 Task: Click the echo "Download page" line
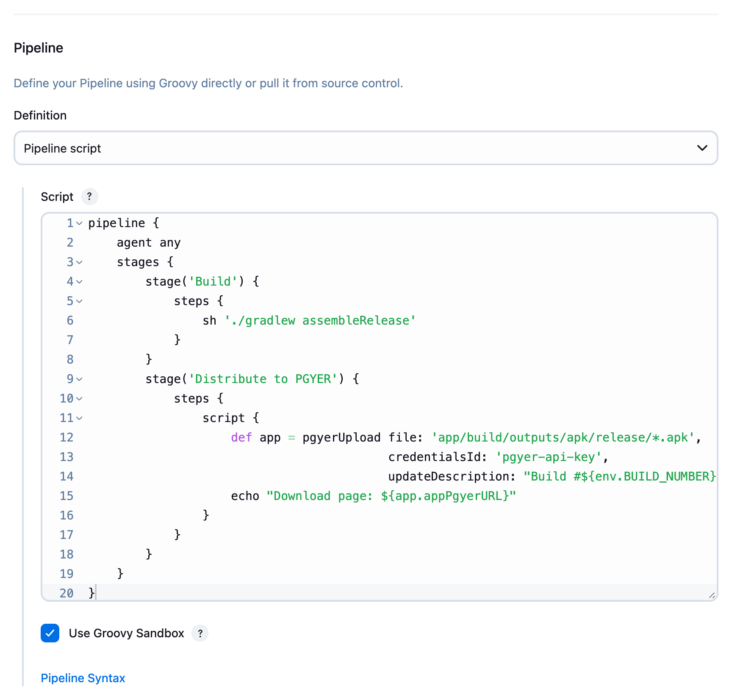[x=374, y=496]
